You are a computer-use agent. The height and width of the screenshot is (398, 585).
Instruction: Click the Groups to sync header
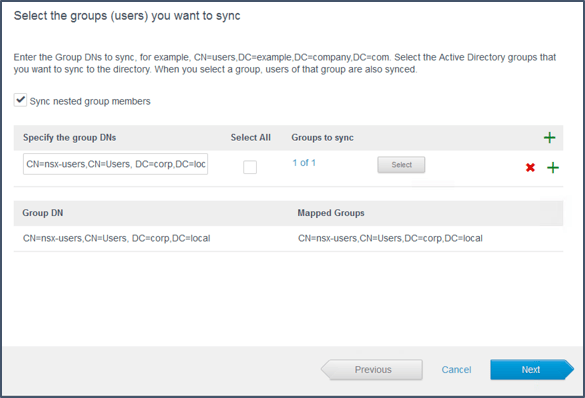click(x=322, y=138)
